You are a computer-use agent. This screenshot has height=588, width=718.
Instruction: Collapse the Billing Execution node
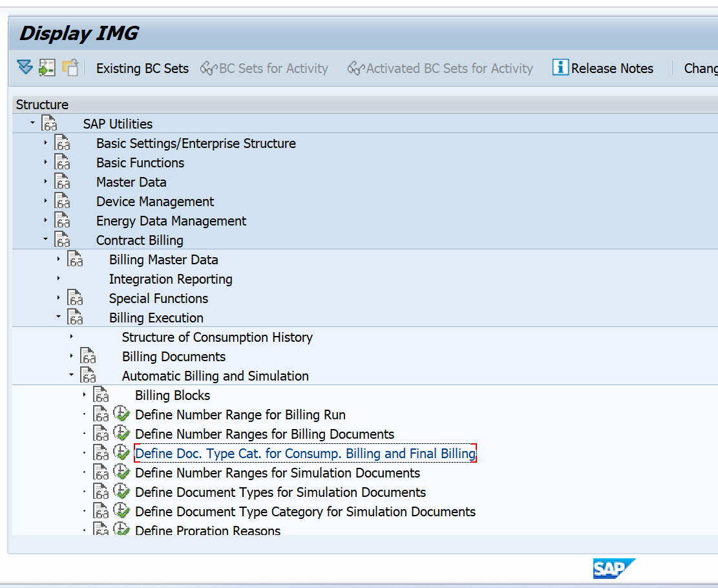58,317
